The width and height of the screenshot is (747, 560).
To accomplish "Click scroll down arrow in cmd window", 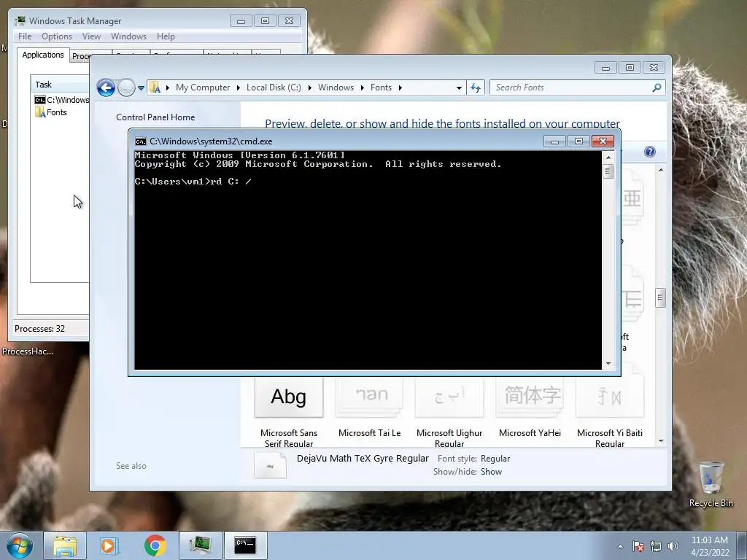I will 608,364.
